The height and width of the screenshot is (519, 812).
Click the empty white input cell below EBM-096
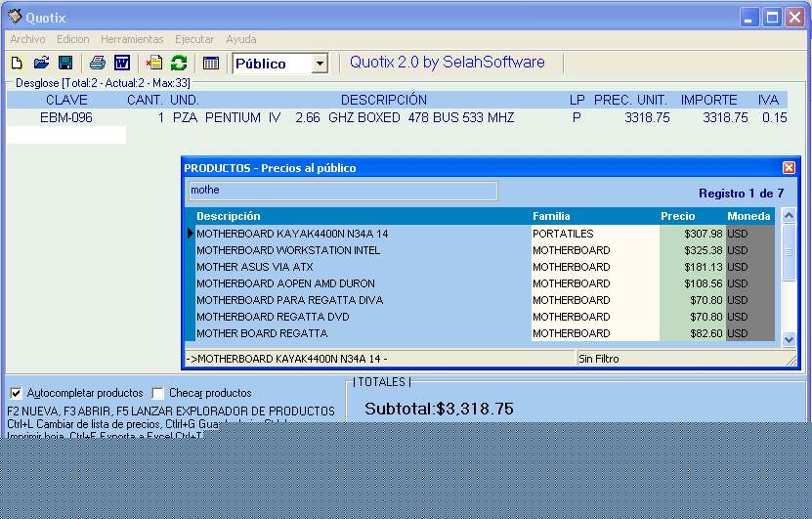pos(66,135)
